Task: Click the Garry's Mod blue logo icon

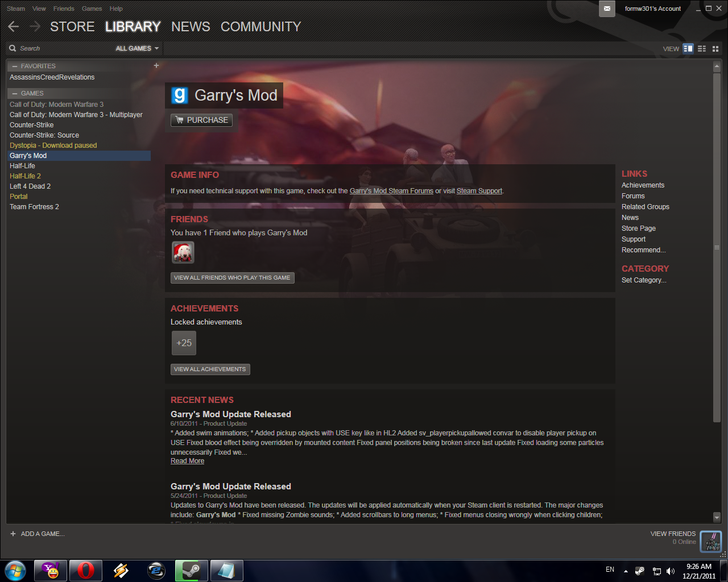Action: 180,95
